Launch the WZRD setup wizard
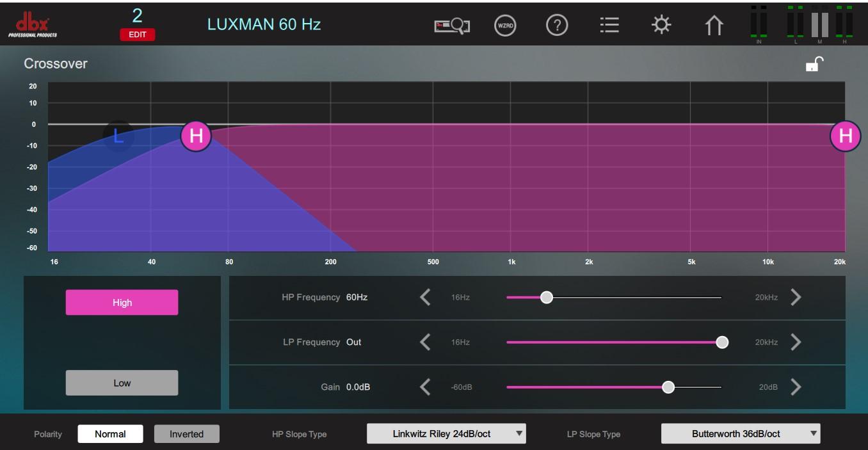Viewport: 868px width, 450px height. [x=505, y=26]
